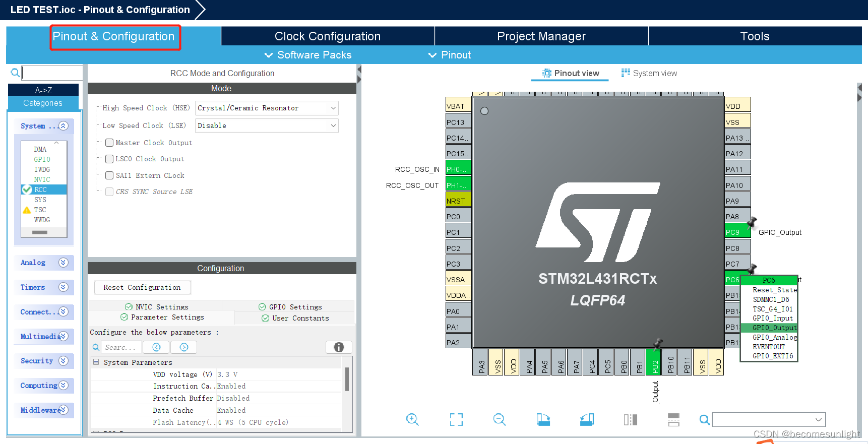Switch to System view
This screenshot has width=868, height=444.
649,73
